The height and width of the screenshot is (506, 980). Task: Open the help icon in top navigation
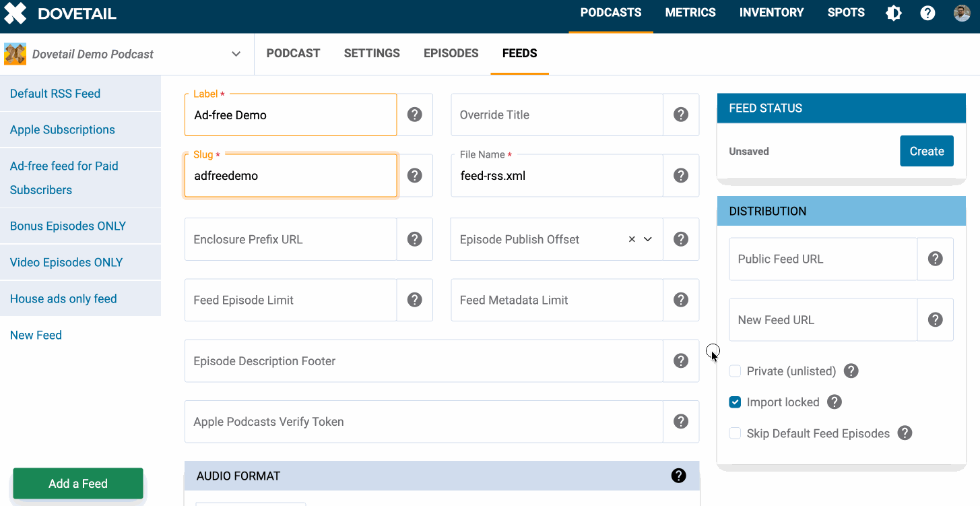click(x=927, y=13)
